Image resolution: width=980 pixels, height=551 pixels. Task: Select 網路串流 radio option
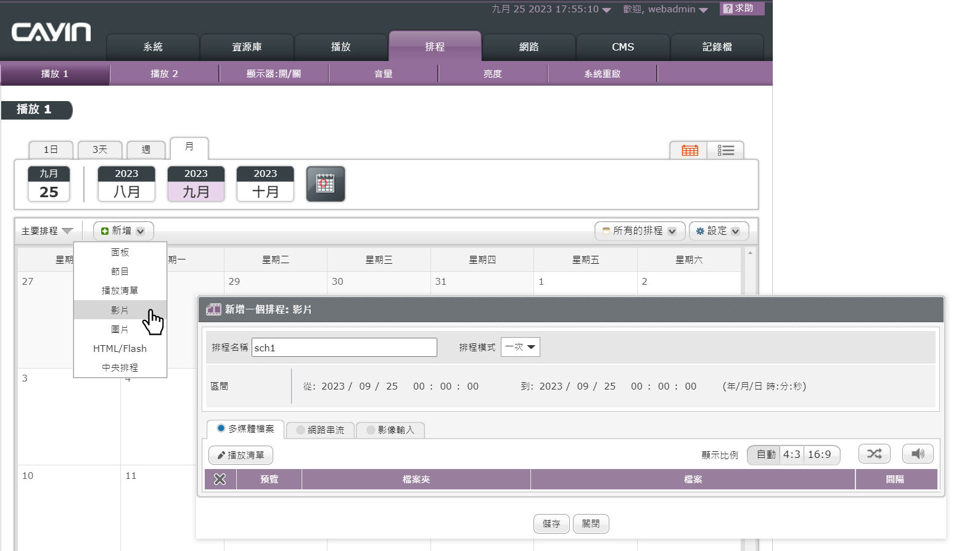(300, 430)
